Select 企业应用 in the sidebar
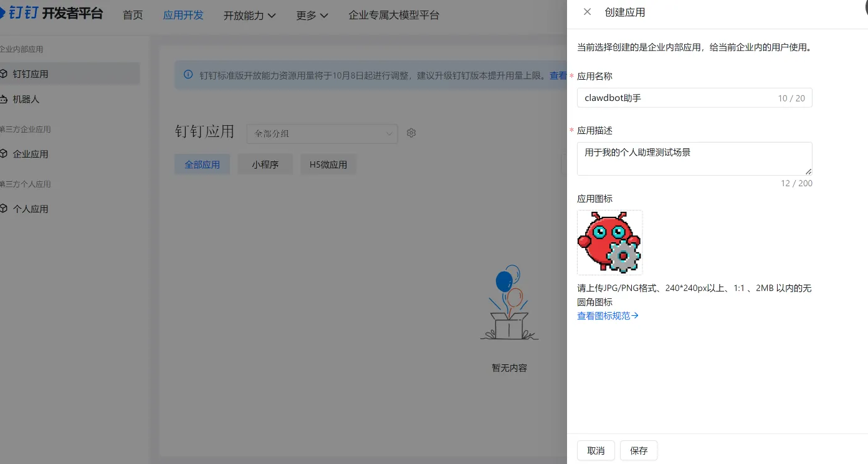Screen dimensions: 868x464 [70, 154]
